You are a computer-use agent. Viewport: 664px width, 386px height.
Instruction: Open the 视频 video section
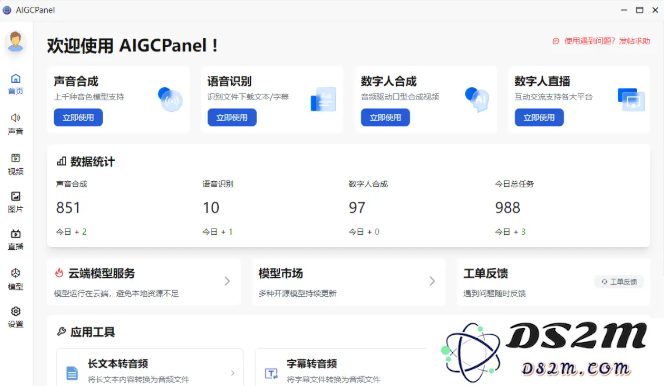16,164
